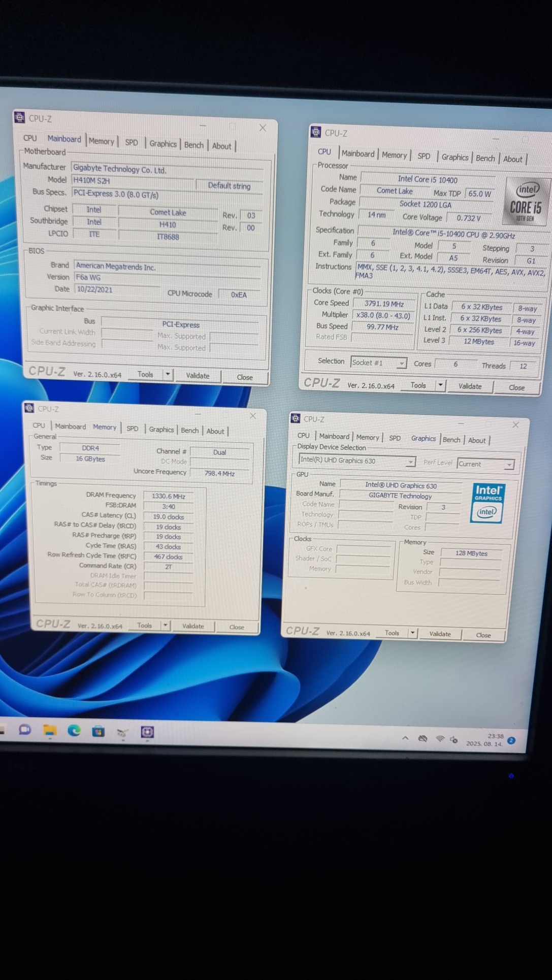552x980 pixels.
Task: Open Tools dropdown arrow in Memory window
Action: pos(165,626)
